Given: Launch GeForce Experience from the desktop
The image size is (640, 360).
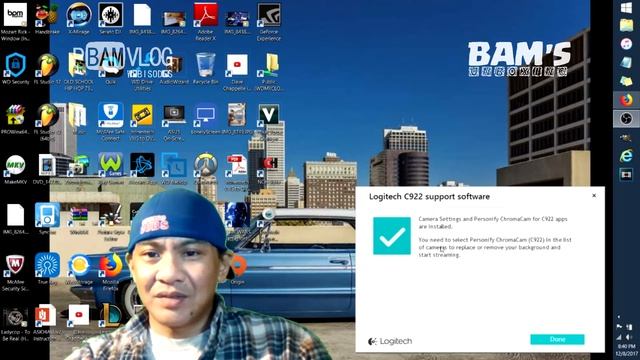Looking at the screenshot, I should (269, 21).
